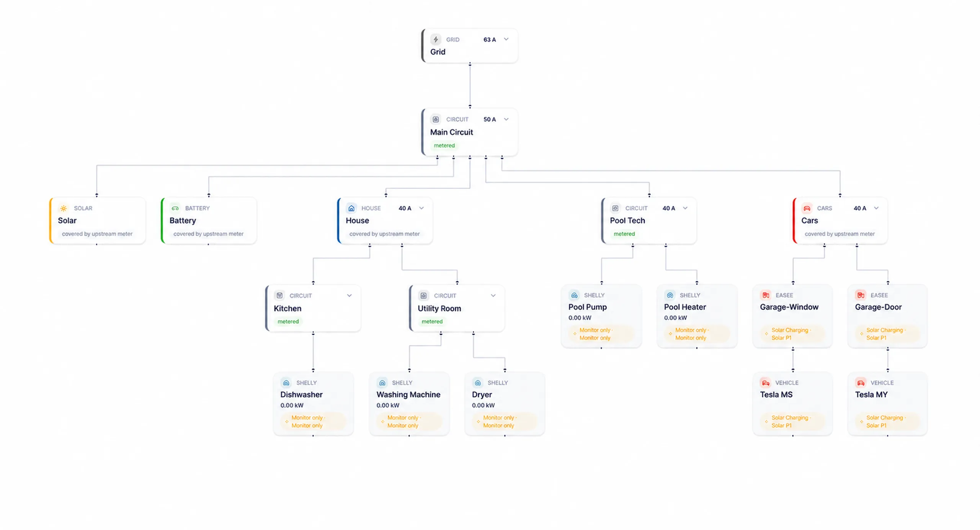The image size is (980, 530).
Task: Click the Pool Heater Monitor only badge
Action: [x=697, y=334]
